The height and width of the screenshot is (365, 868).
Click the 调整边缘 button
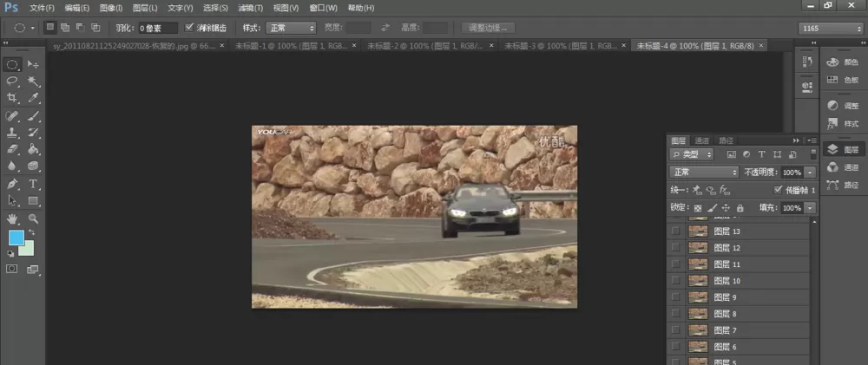click(x=488, y=28)
